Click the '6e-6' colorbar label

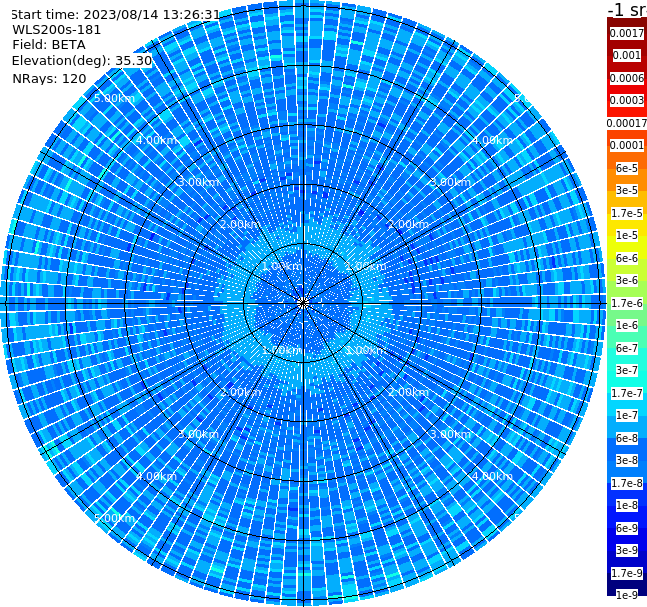[627, 258]
